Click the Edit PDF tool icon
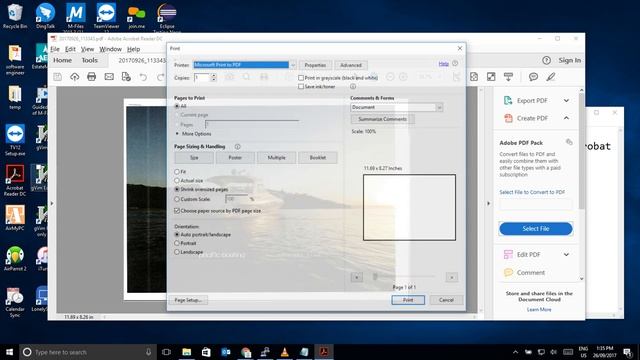This screenshot has height=360, width=640. coord(508,255)
